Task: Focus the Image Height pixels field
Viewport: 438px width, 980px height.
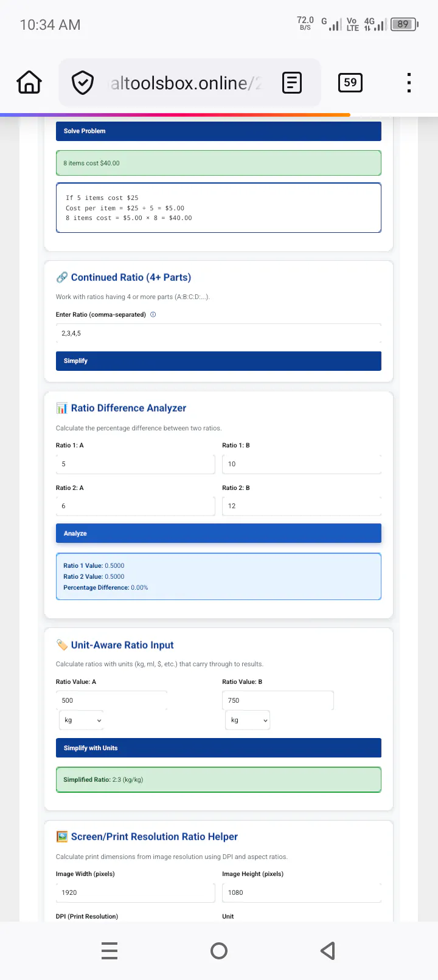Action: pos(302,892)
